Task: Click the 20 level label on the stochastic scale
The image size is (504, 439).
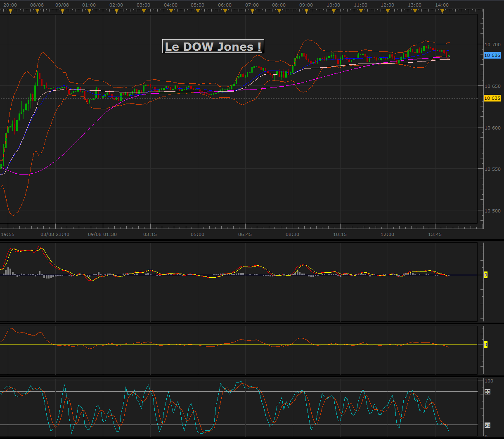Action: tap(487, 425)
